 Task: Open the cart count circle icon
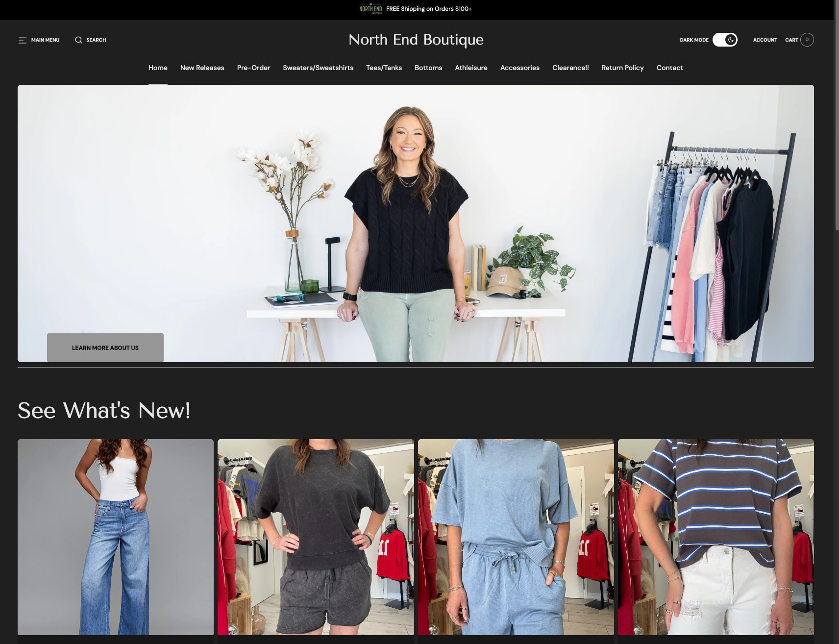point(807,40)
